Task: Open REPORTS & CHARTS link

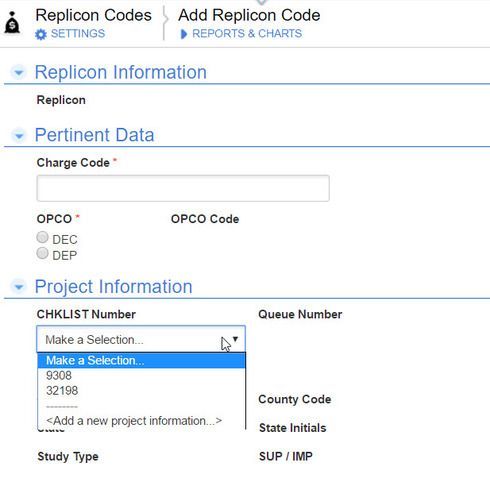Action: (x=247, y=34)
